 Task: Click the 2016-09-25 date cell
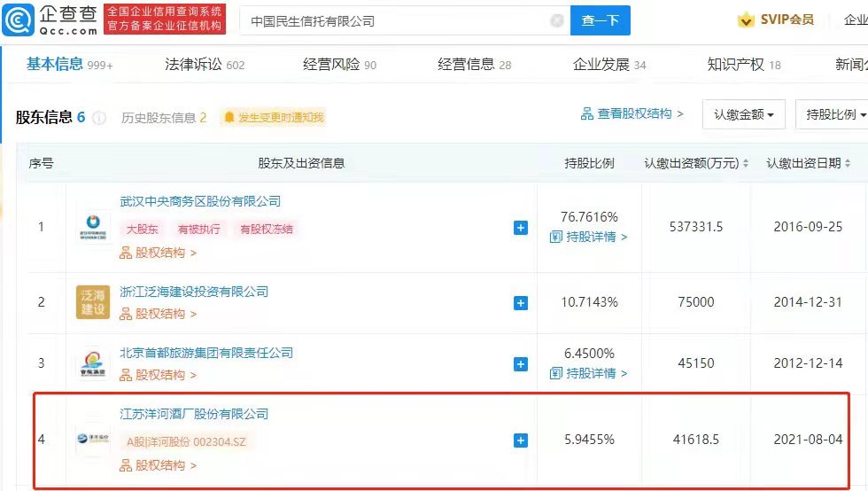pyautogui.click(x=808, y=227)
